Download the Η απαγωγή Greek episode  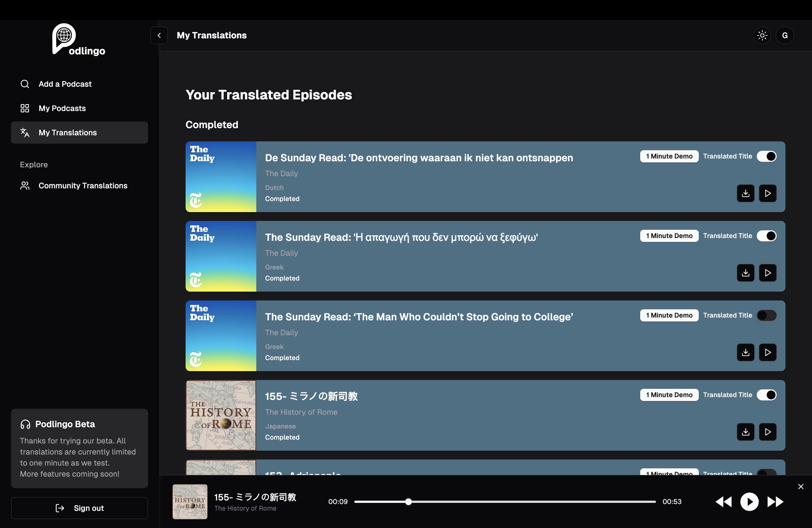[x=745, y=273]
